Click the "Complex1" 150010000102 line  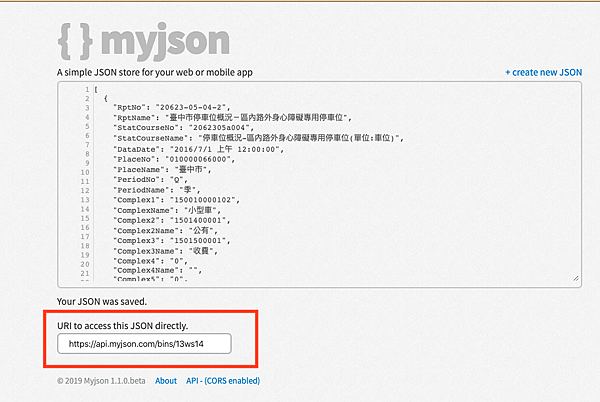(x=176, y=200)
